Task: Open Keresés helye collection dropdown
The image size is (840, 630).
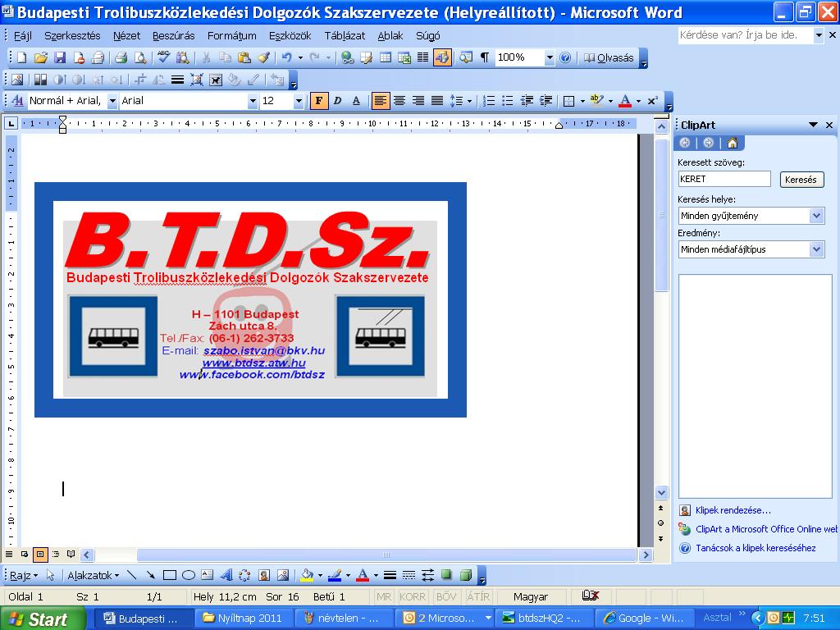Action: point(816,216)
